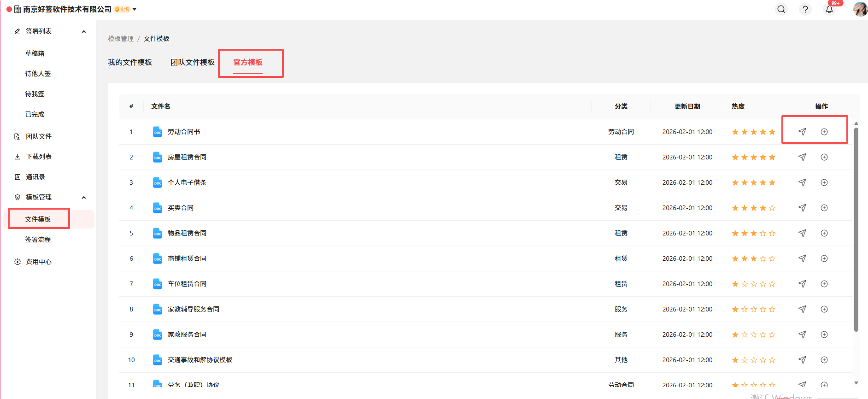Collapse the 模板管理 sidebar section
The image size is (868, 399).
pyautogui.click(x=84, y=198)
